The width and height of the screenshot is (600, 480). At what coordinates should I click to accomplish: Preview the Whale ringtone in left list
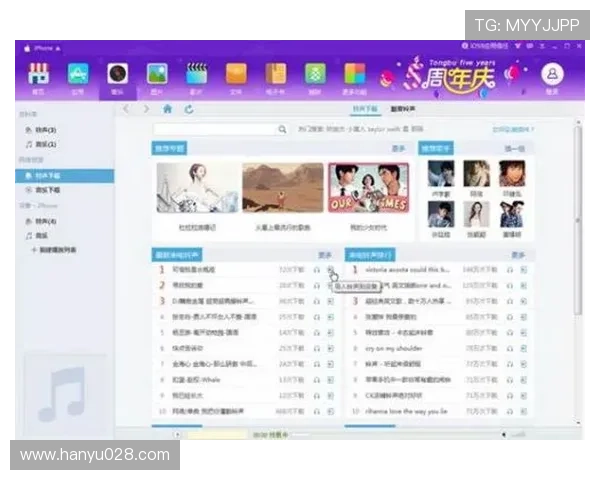point(317,380)
